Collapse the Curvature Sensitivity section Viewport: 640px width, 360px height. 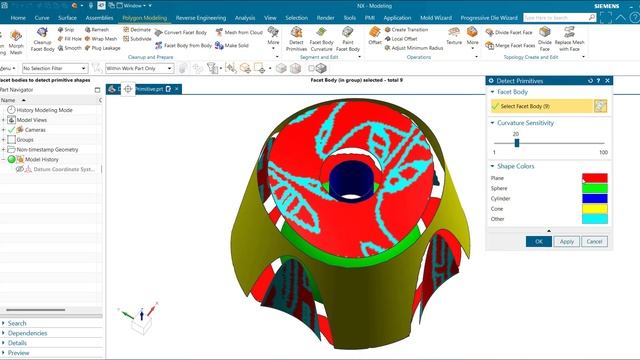(492, 123)
